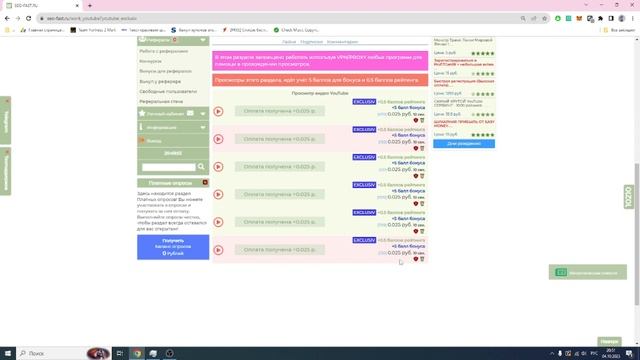
Task: Click the Наверх back-to-top button
Action: (609, 341)
